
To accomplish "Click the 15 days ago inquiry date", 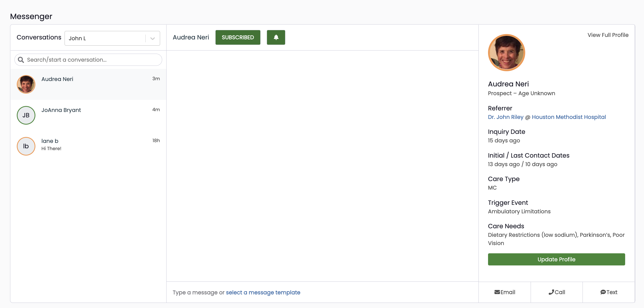I will point(504,141).
